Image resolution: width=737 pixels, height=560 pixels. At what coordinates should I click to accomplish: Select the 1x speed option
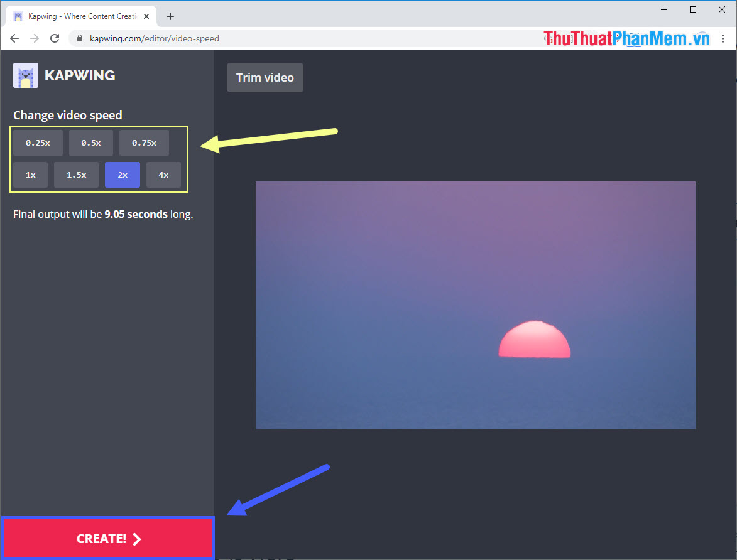tap(30, 175)
